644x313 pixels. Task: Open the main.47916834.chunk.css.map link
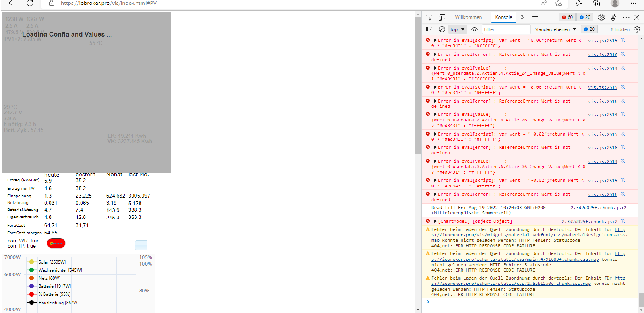pos(515,259)
